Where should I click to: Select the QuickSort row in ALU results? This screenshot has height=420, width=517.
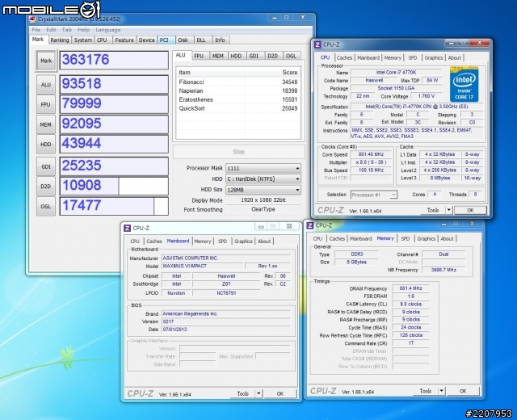click(x=238, y=108)
